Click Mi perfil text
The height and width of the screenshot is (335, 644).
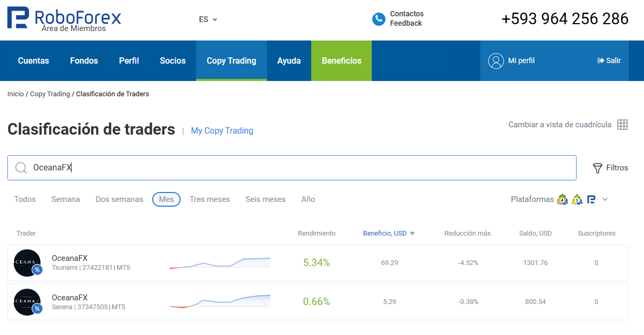[521, 61]
